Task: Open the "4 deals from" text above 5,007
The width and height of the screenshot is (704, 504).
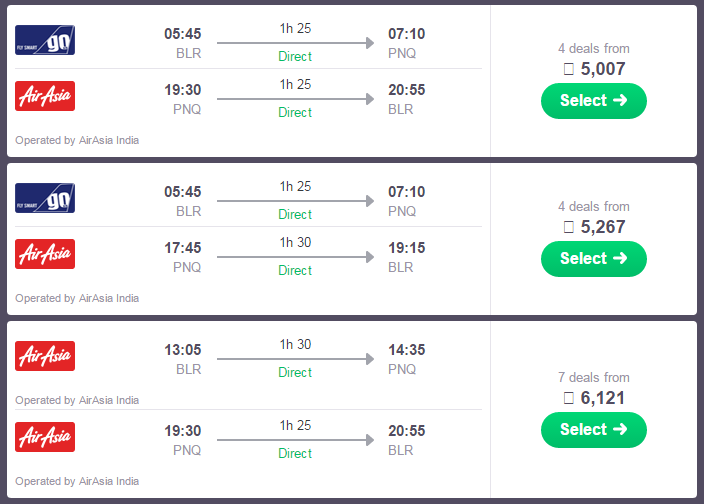Action: point(594,48)
